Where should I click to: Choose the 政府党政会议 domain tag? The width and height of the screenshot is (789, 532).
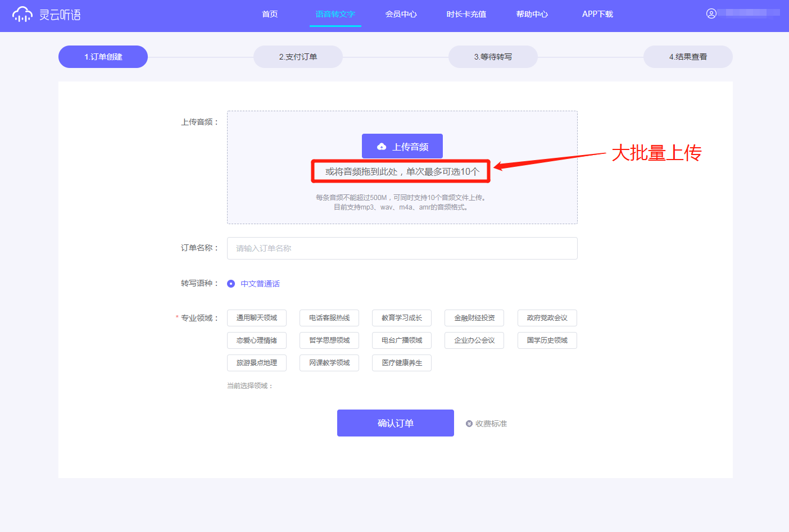547,318
